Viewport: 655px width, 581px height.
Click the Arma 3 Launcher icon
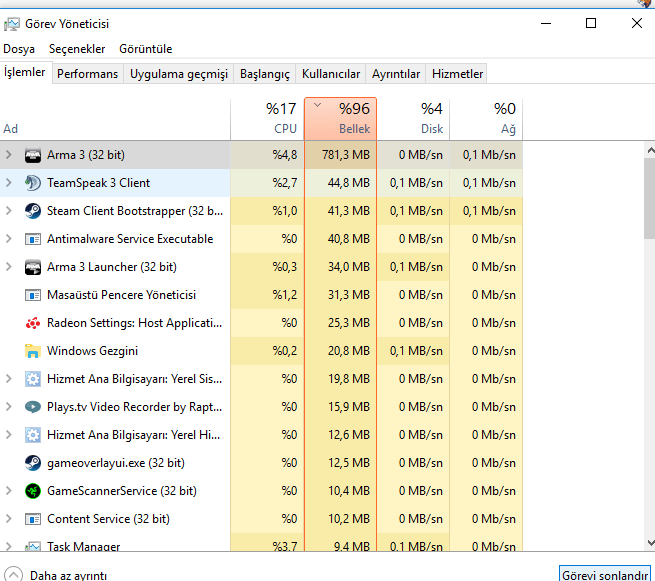[x=33, y=267]
